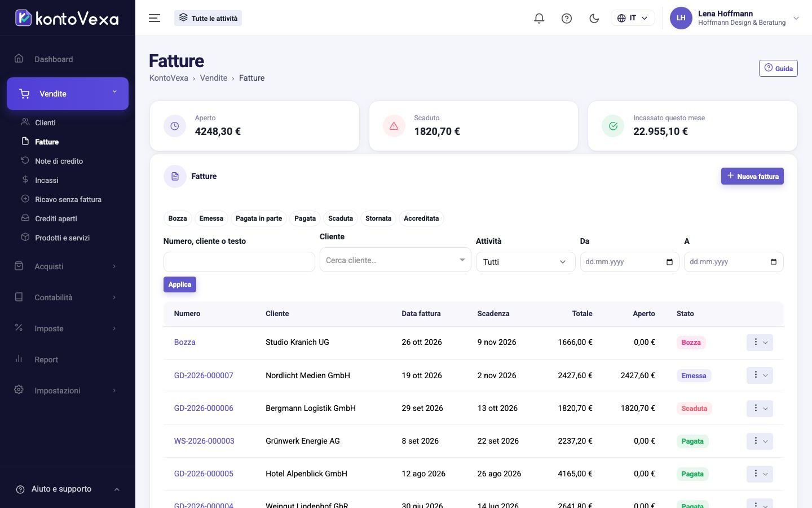Screen dimensions: 812x508
Task: Expand the Acquisti sidebar section
Action: (x=68, y=266)
